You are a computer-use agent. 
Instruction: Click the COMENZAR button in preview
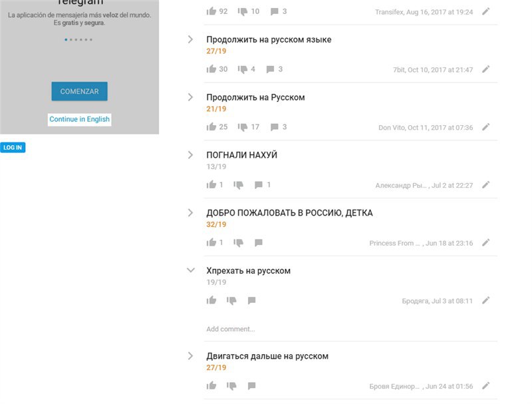(x=79, y=91)
